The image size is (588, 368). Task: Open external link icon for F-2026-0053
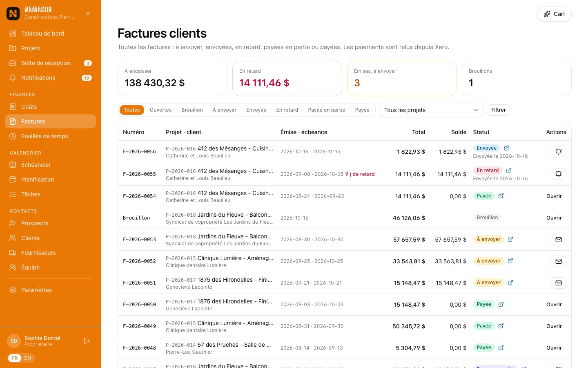point(510,239)
